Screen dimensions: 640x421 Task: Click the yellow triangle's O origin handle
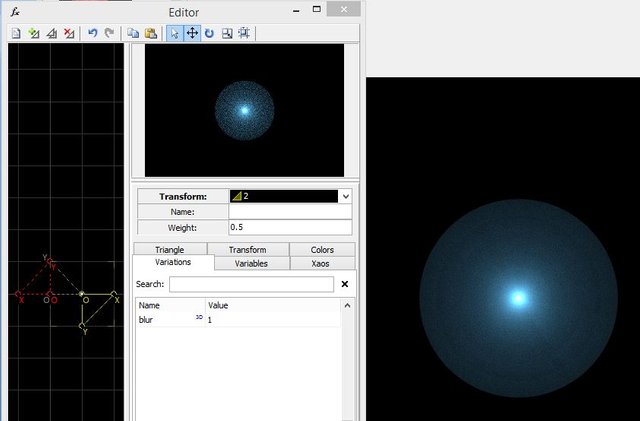[82, 294]
